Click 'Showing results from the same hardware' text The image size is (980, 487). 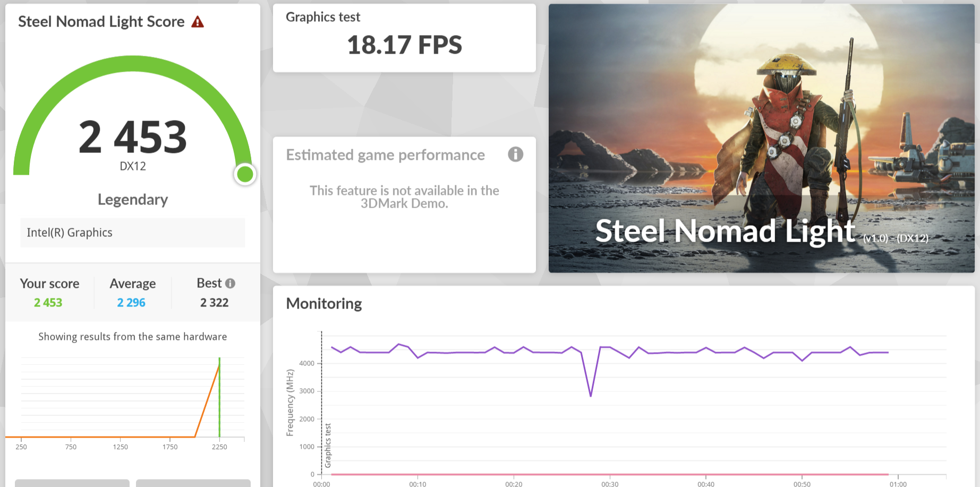(x=133, y=337)
